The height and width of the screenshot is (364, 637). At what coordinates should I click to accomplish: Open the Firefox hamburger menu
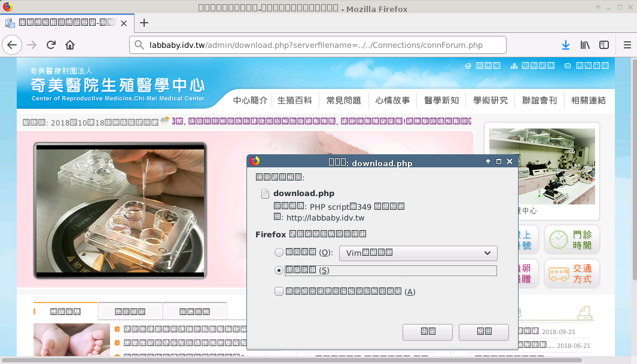[x=627, y=45]
